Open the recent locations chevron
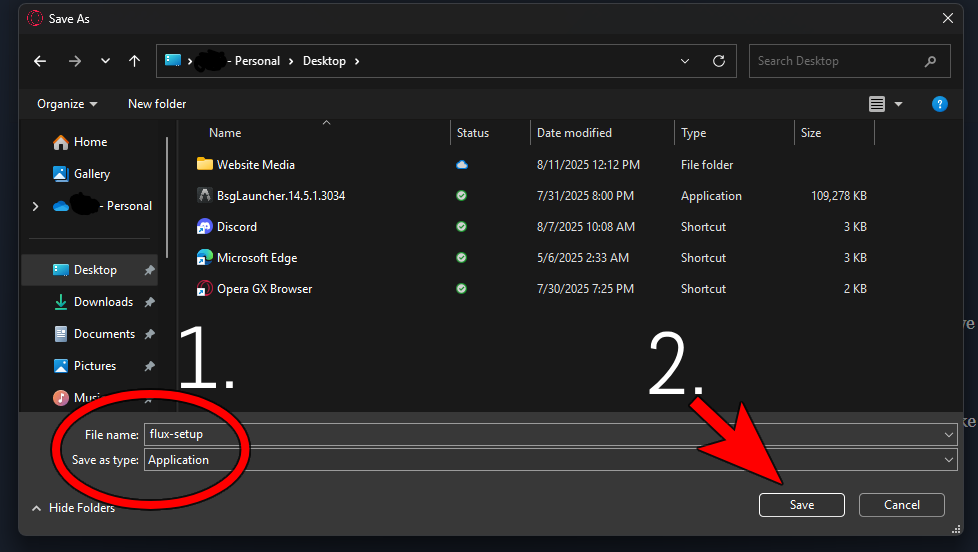The image size is (978, 552). [x=105, y=61]
